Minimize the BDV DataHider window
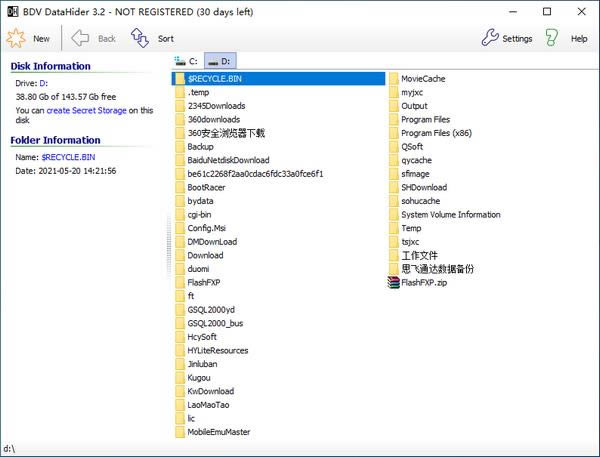 pyautogui.click(x=513, y=12)
